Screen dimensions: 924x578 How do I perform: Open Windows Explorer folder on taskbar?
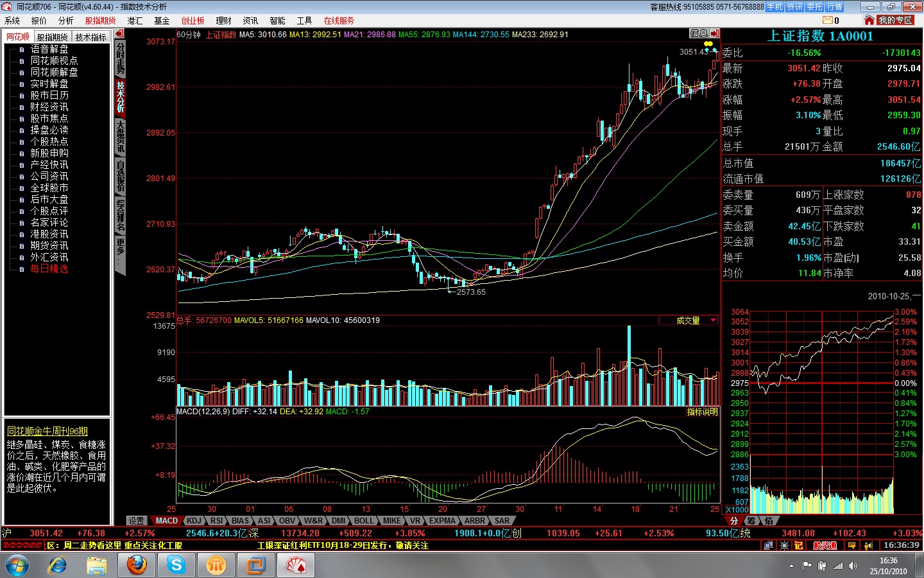pyautogui.click(x=97, y=566)
